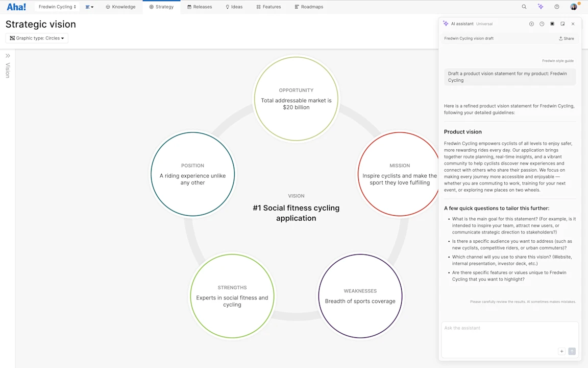Send the assistant message with the arrow button
This screenshot has height=368, width=588.
[572, 351]
